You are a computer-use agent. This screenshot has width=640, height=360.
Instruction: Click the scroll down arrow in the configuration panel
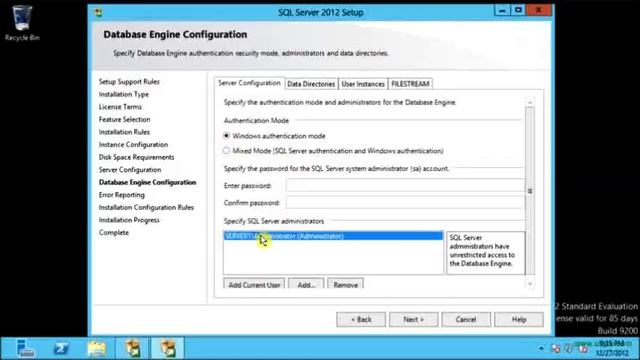(x=530, y=284)
